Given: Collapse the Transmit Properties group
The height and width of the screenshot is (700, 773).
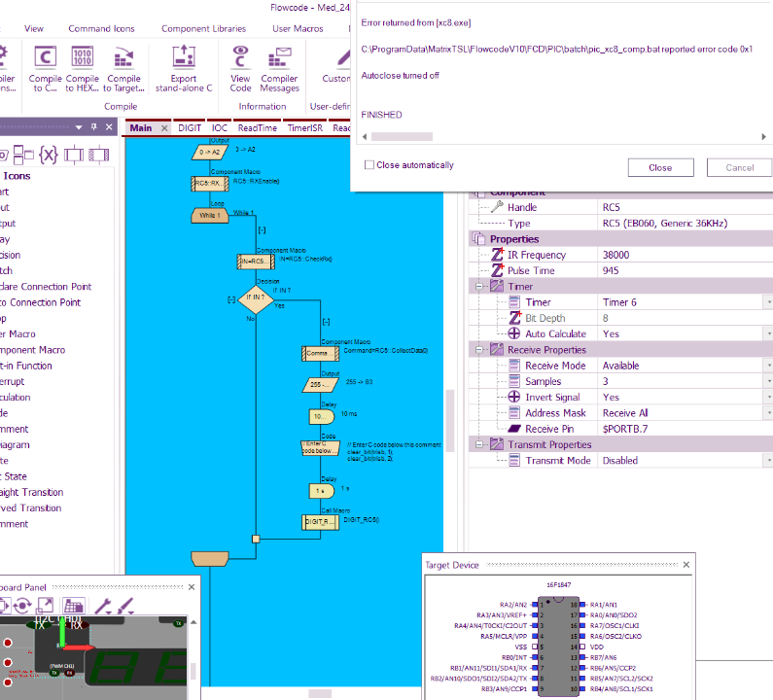Looking at the screenshot, I should click(x=478, y=444).
